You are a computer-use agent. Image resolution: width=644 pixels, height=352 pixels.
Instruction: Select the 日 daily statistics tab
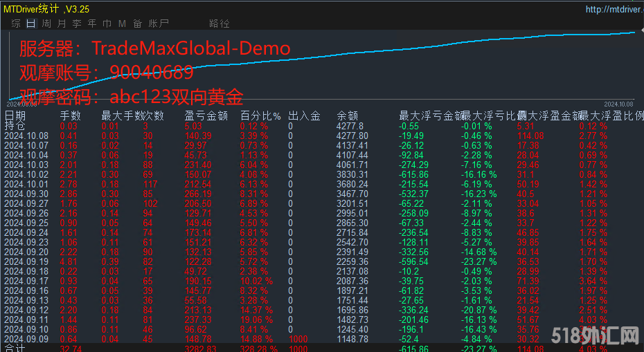tap(30, 24)
